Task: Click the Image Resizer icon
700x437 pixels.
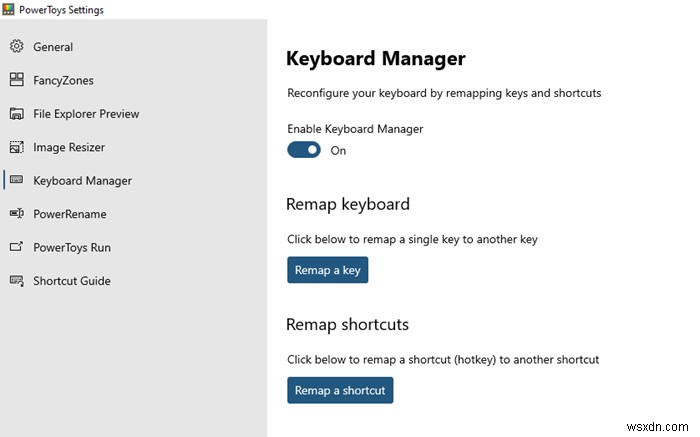Action: point(16,147)
